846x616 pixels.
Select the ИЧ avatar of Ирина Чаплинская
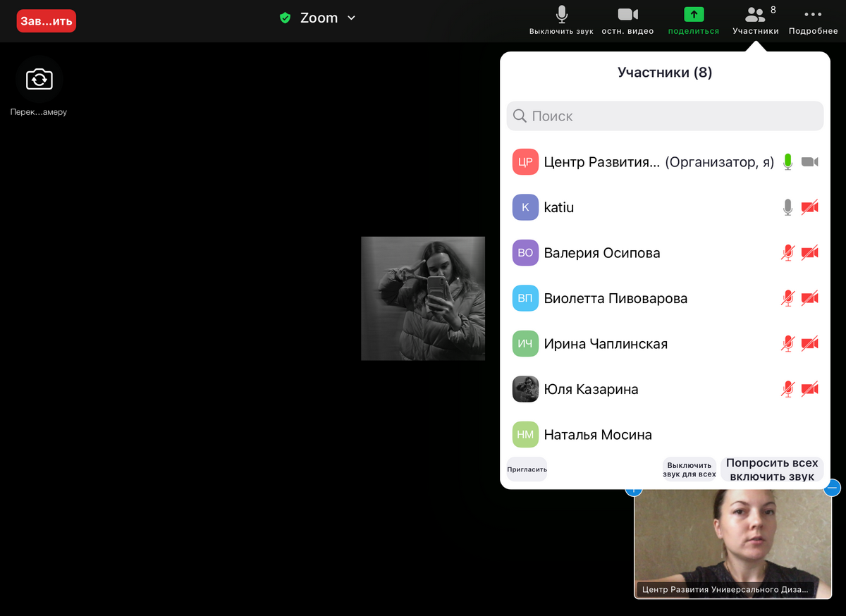tap(525, 344)
